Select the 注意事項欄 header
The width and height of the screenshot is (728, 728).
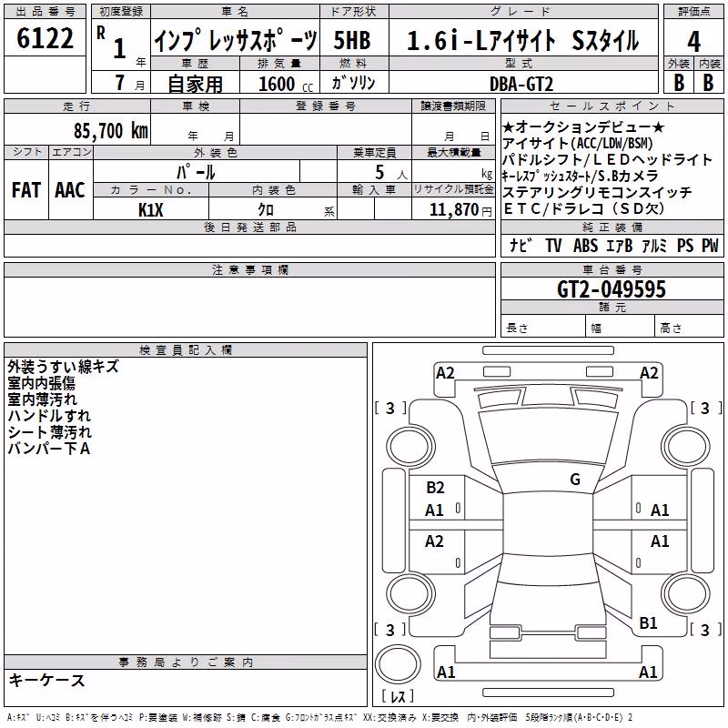(249, 269)
